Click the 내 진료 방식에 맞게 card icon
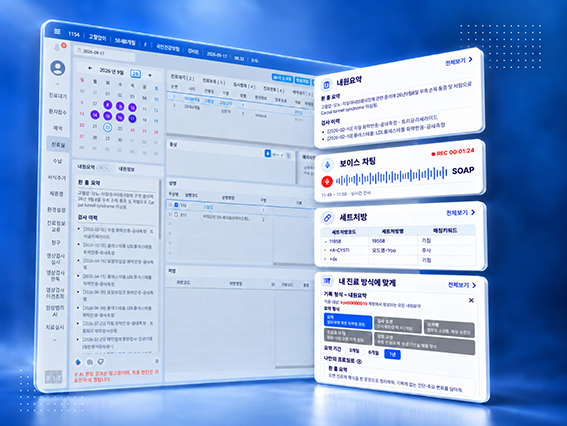567x426 pixels. point(328,280)
